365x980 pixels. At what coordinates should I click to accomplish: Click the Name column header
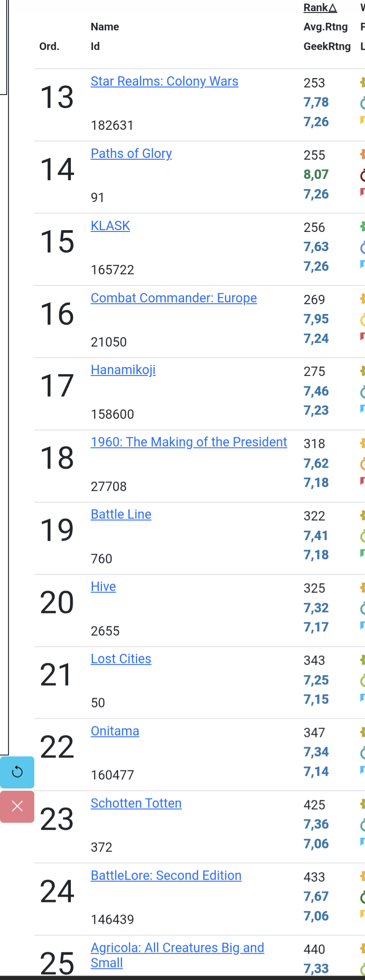(105, 27)
